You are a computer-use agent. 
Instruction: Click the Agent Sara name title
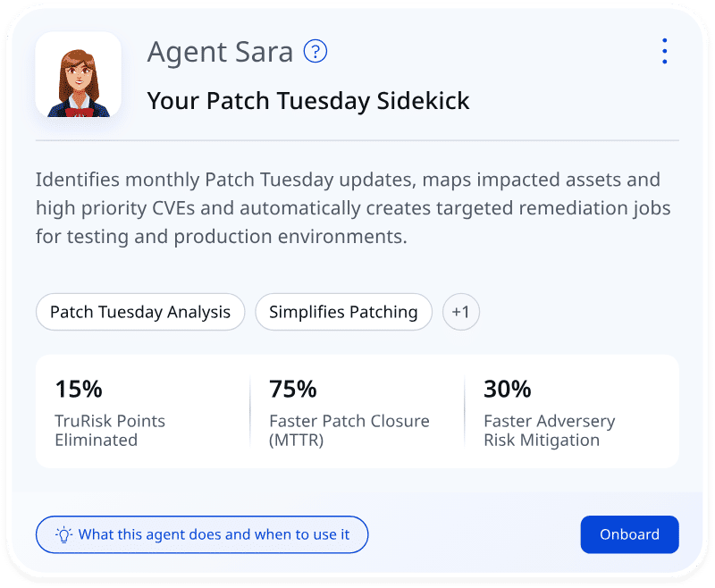pyautogui.click(x=220, y=52)
